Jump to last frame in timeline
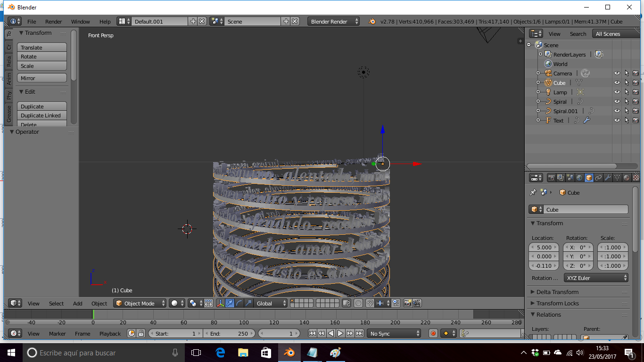Image resolution: width=644 pixels, height=362 pixels. (x=359, y=333)
